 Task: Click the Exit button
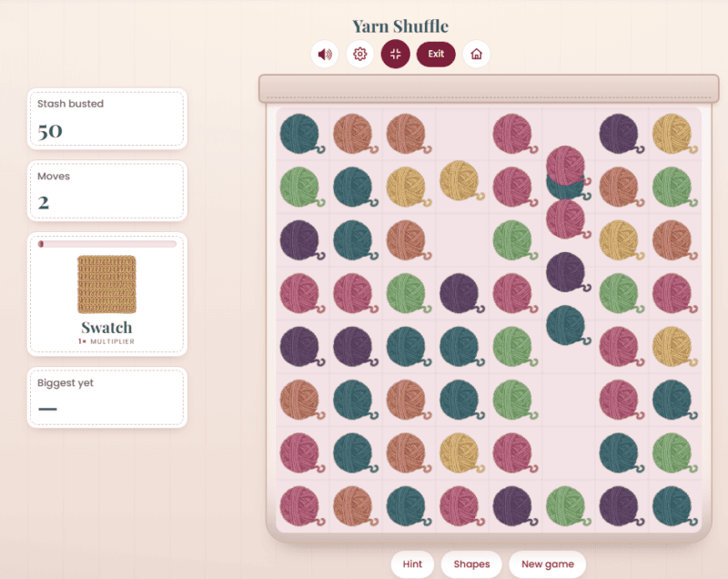pos(436,55)
